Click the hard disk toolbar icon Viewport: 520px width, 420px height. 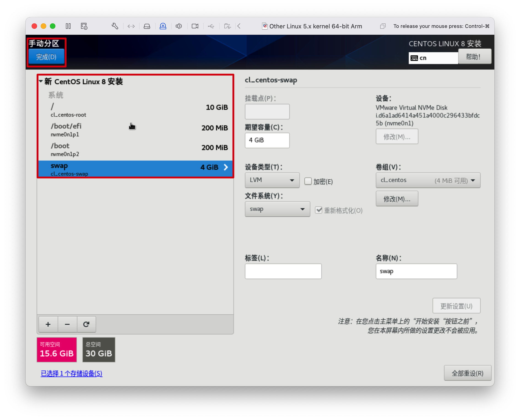coord(147,26)
